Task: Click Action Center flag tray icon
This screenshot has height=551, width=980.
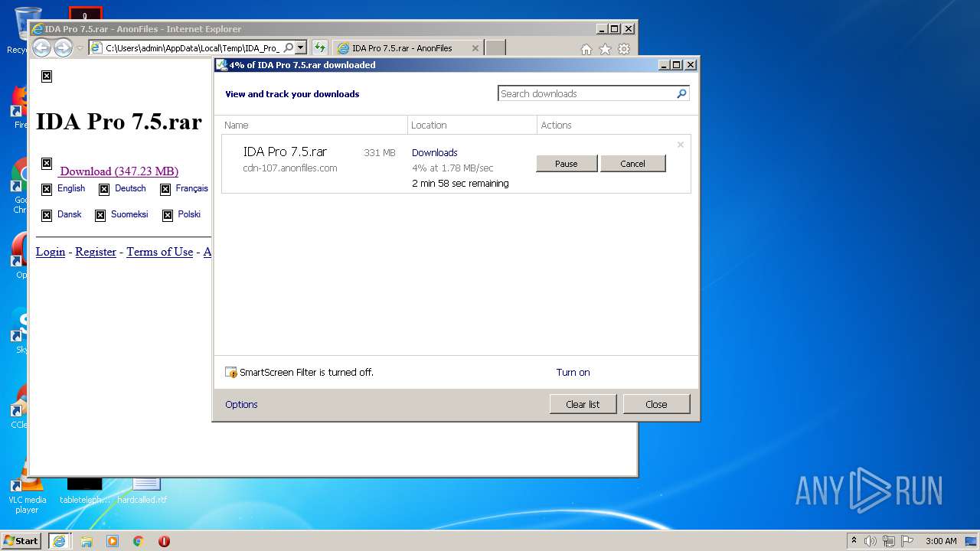Action: (906, 540)
